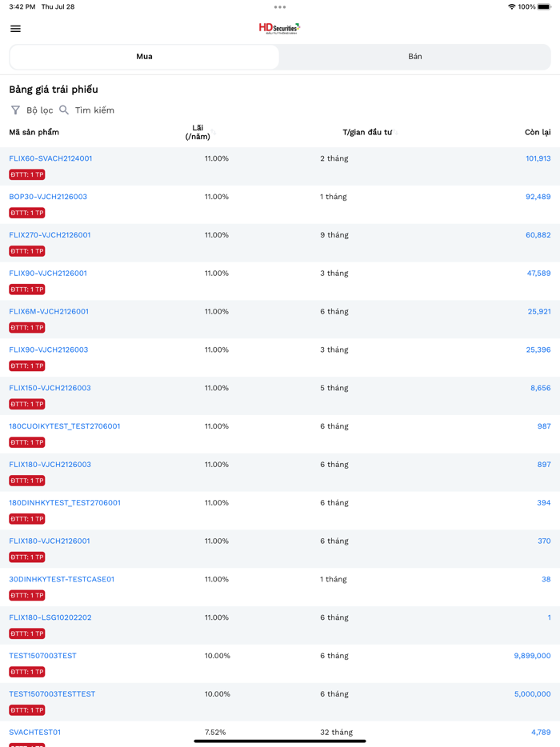Tap the 9 tháng investment period
This screenshot has width=560, height=747.
pyautogui.click(x=334, y=235)
